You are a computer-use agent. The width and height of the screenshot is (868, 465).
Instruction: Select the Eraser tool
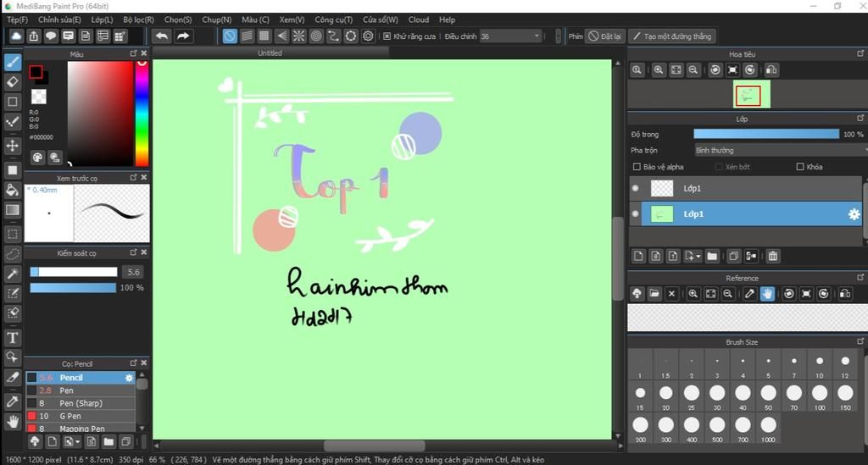12,82
